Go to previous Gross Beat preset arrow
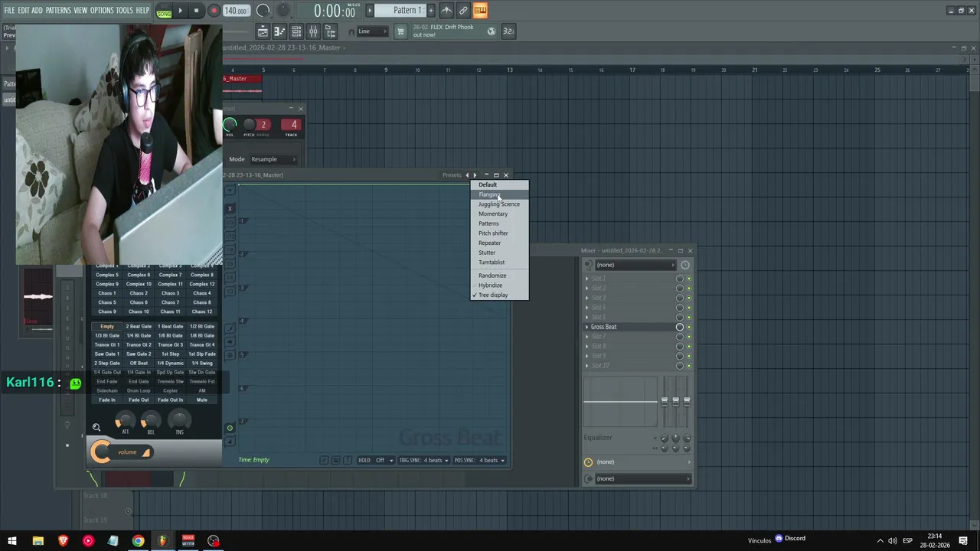The width and height of the screenshot is (980, 551). pos(467,175)
